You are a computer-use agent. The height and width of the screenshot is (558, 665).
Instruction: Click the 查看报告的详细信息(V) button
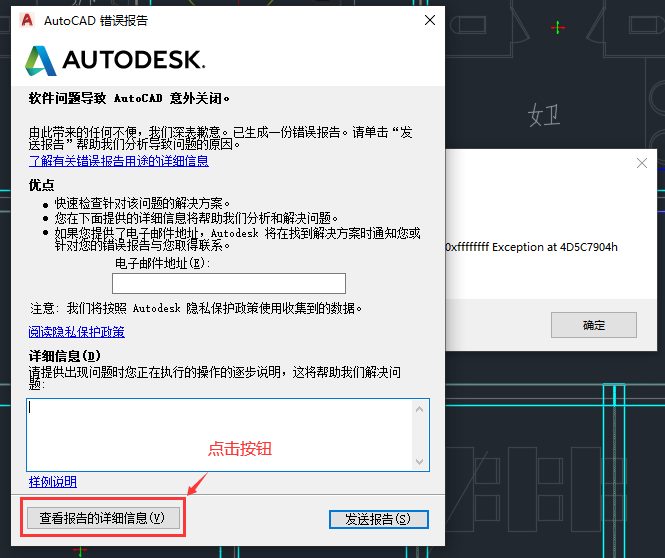(x=102, y=518)
